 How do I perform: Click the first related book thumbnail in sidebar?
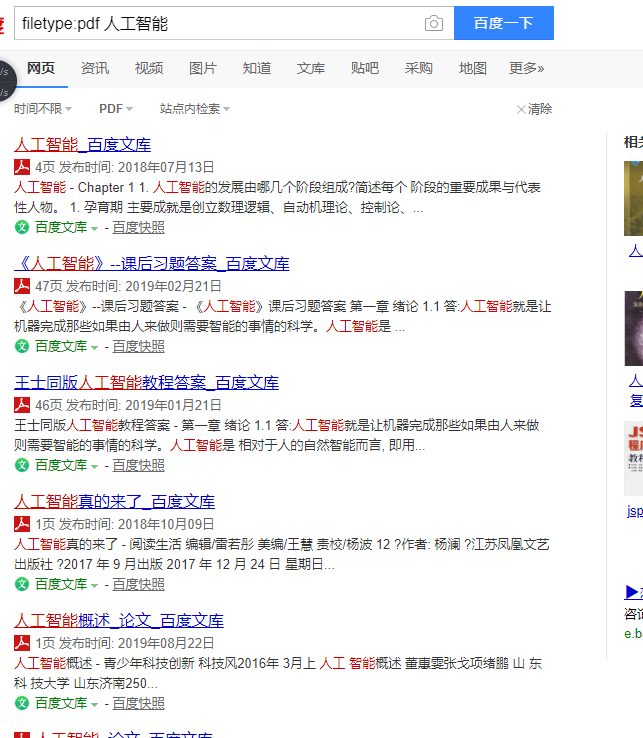tap(634, 198)
